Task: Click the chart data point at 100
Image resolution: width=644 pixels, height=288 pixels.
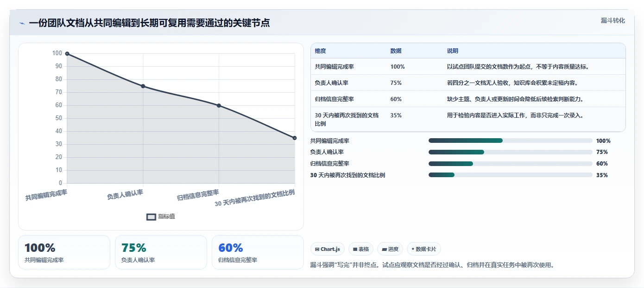Action: [x=67, y=54]
